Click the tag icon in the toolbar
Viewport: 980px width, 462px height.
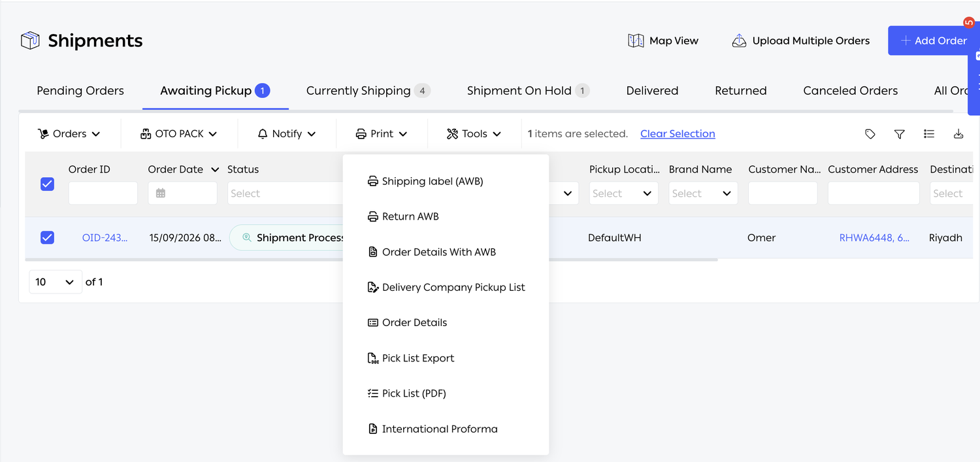click(870, 134)
